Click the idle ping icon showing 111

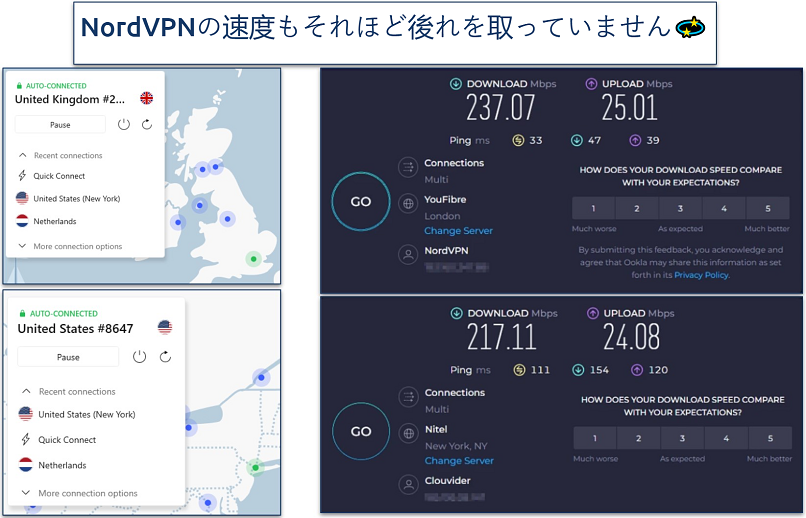[x=520, y=370]
